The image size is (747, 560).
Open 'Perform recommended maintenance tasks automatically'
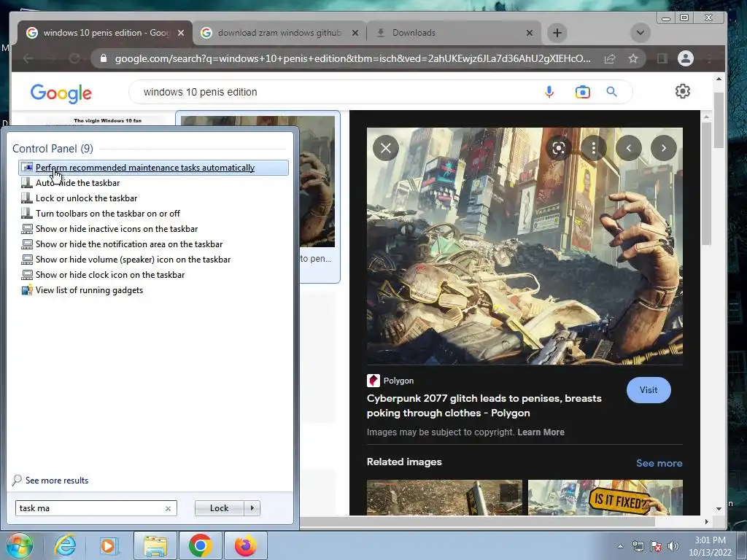153,168
